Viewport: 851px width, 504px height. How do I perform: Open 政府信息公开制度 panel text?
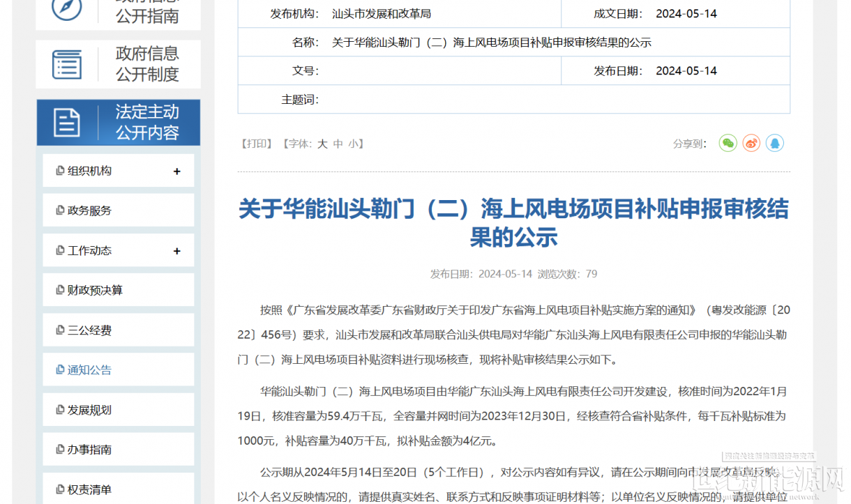[x=147, y=64]
